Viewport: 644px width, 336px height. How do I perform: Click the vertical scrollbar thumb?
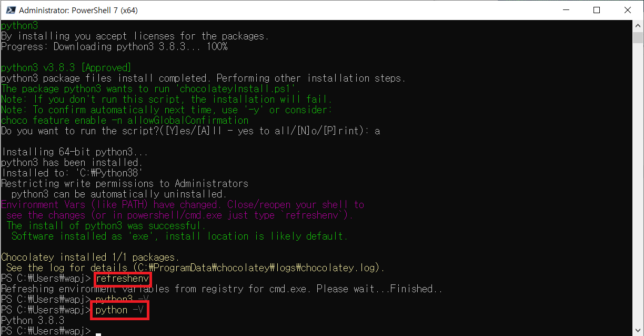(x=638, y=37)
